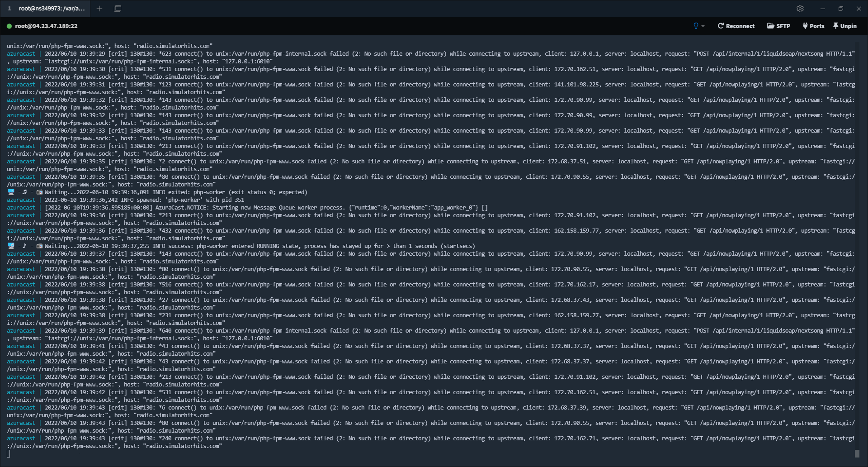The image size is (868, 467).
Task: Expand the host label root@94.23.47.189:22
Action: coord(47,26)
